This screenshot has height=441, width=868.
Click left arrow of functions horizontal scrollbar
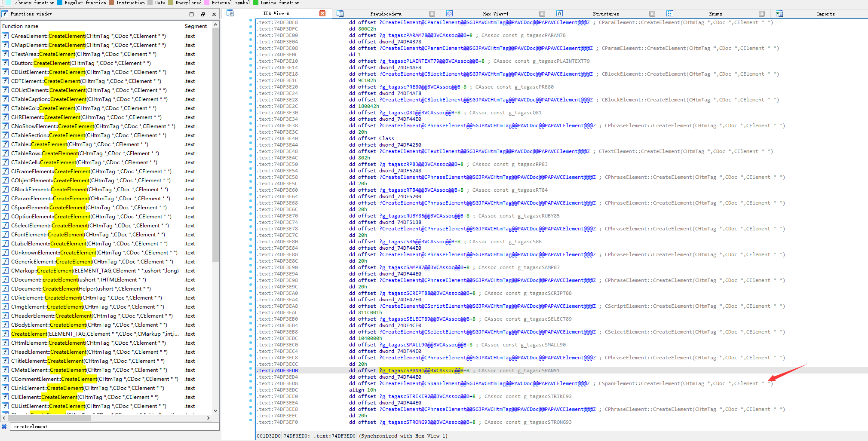click(x=4, y=418)
